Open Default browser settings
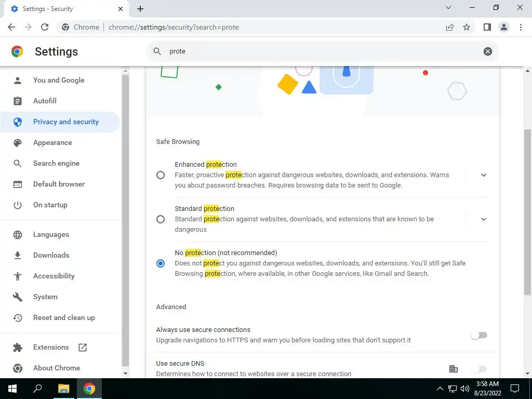 pyautogui.click(x=60, y=184)
